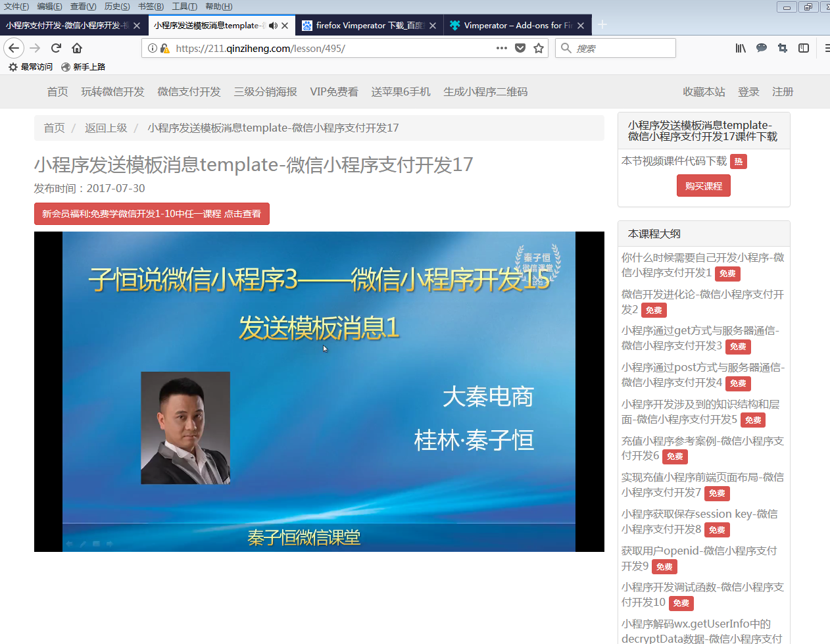Open 三级分销海报 nav link
Screen dimensions: 830x644
pos(265,91)
